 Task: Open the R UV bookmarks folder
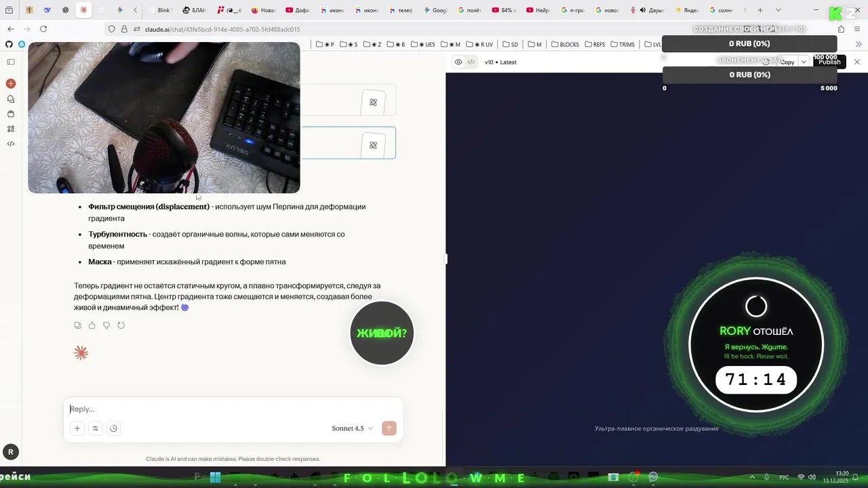click(480, 44)
